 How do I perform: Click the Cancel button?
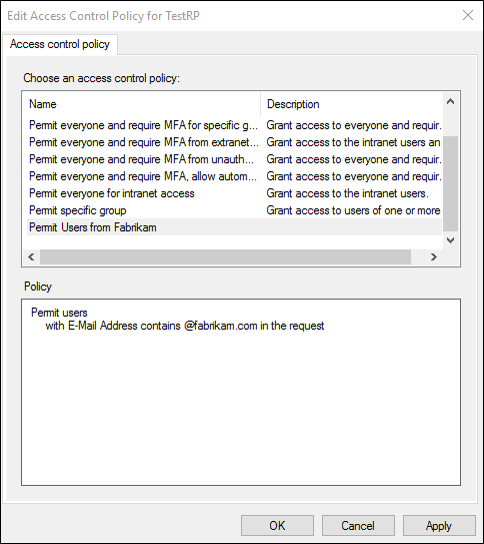[358, 525]
